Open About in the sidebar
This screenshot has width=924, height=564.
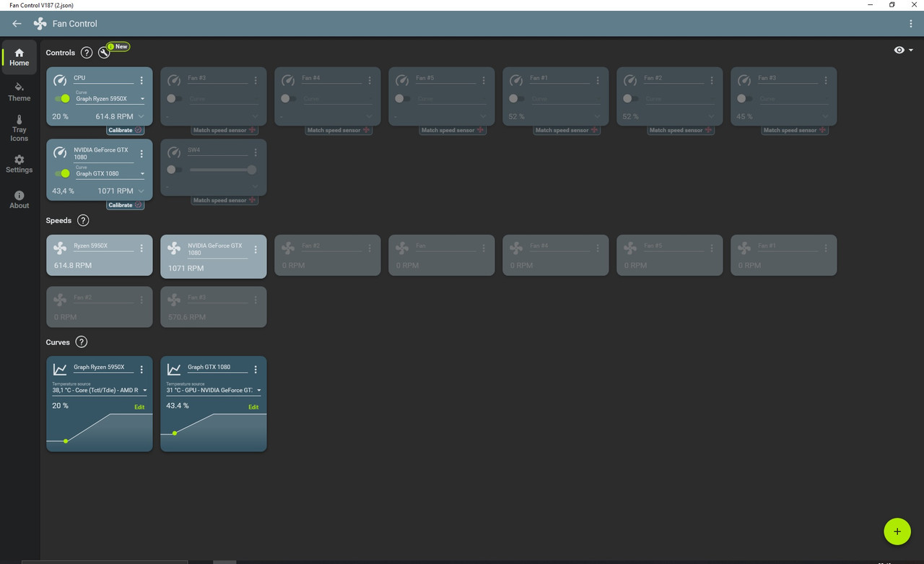point(19,200)
